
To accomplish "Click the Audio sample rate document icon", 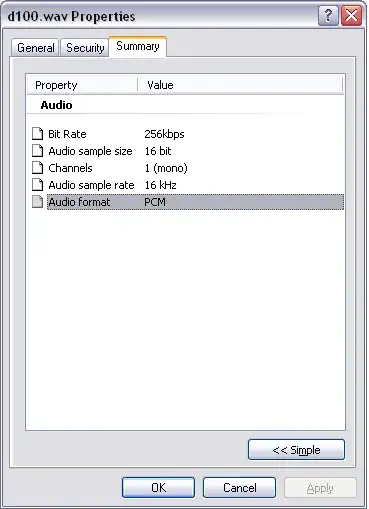I will click(37, 185).
